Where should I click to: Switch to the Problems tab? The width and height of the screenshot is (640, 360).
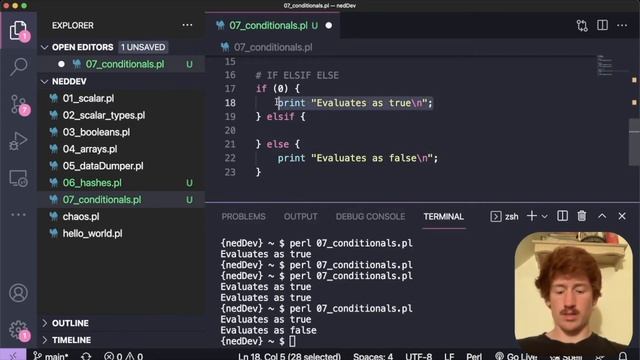243,217
